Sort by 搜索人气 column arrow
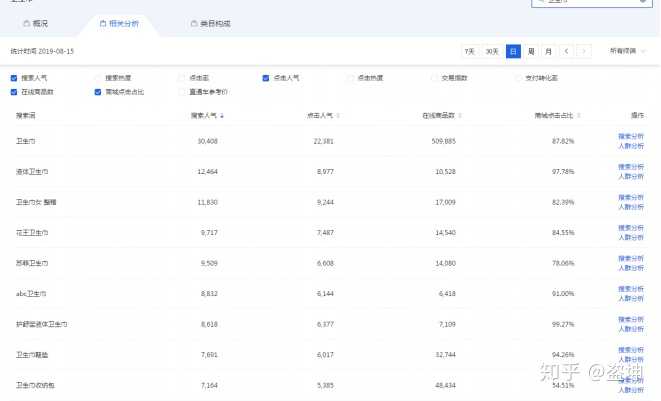 222,116
